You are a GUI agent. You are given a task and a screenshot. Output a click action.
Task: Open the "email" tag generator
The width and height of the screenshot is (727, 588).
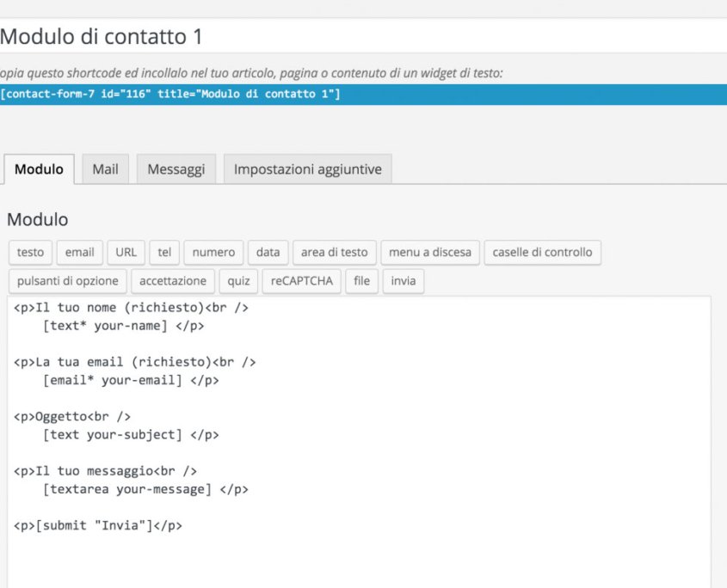[79, 252]
